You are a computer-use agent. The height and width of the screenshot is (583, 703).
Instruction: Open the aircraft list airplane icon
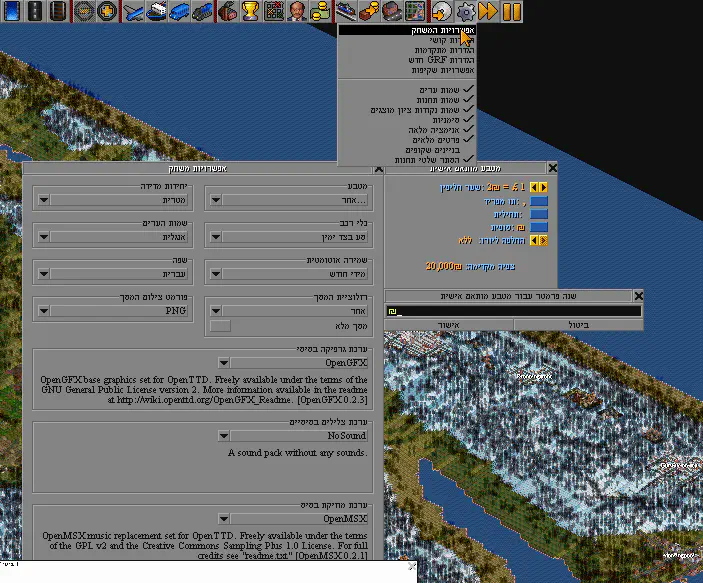(x=135, y=12)
